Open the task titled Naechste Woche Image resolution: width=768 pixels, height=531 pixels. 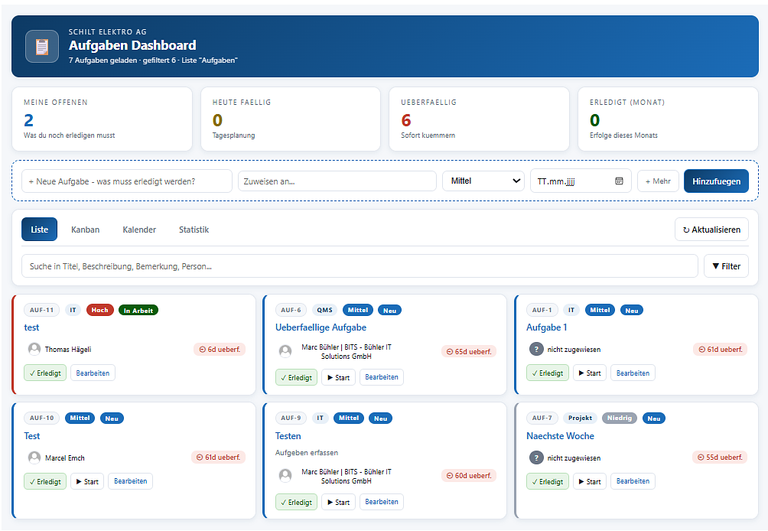(x=560, y=435)
